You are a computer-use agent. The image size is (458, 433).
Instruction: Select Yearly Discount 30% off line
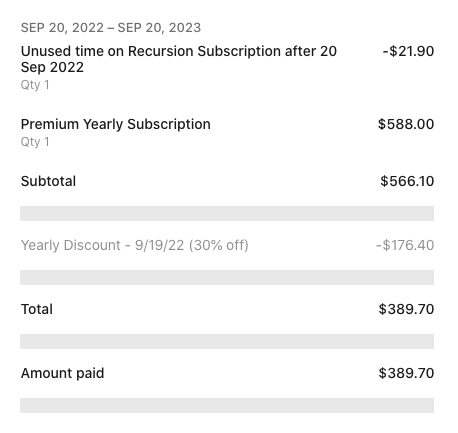(x=135, y=245)
